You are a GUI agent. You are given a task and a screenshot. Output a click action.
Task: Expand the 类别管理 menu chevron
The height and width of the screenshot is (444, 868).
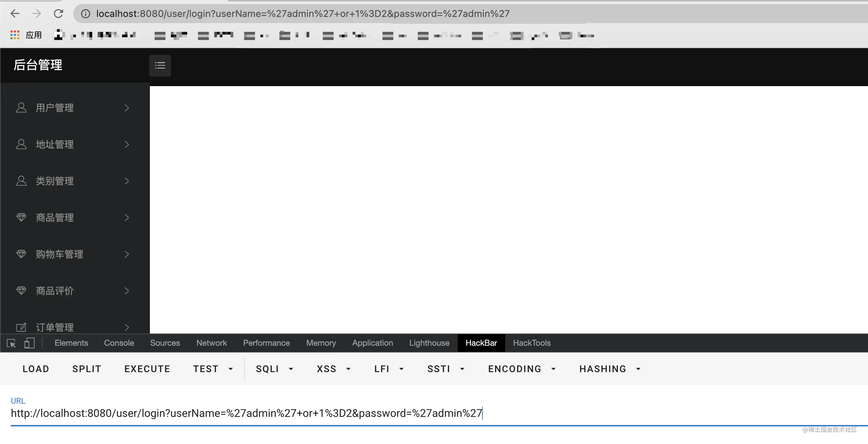coord(127,181)
